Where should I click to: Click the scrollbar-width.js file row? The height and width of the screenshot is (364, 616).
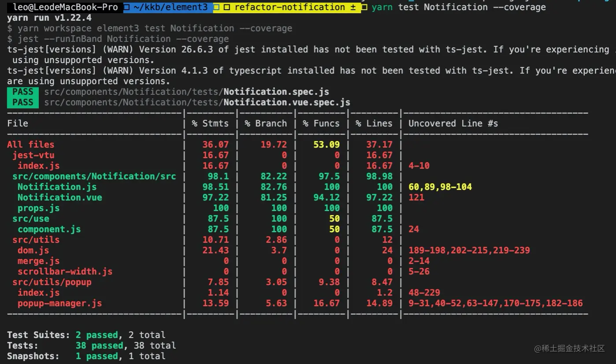(x=65, y=271)
